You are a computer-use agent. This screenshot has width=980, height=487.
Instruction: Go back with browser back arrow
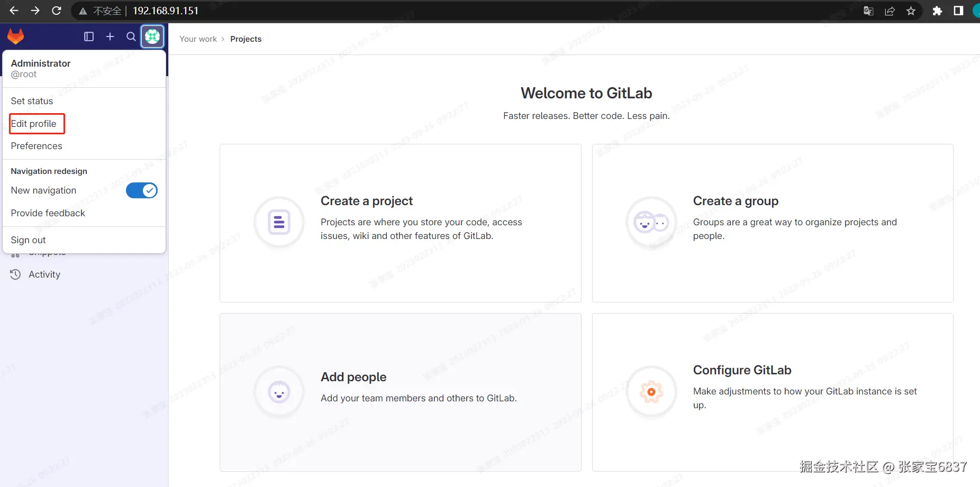pos(14,11)
